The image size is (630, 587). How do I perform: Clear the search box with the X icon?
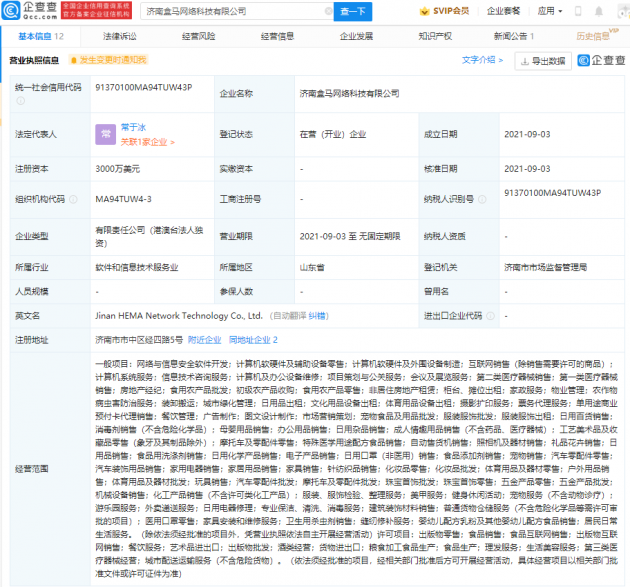pyautogui.click(x=328, y=11)
